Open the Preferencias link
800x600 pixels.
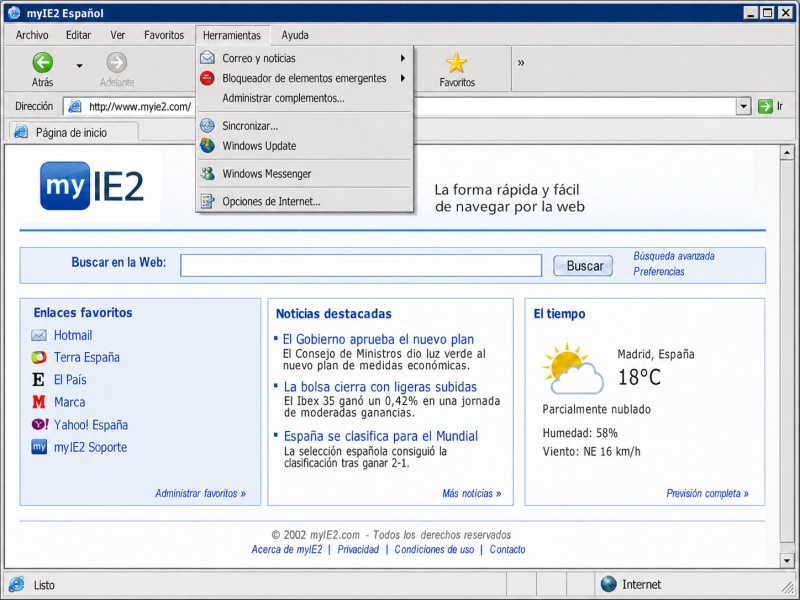pyautogui.click(x=659, y=271)
